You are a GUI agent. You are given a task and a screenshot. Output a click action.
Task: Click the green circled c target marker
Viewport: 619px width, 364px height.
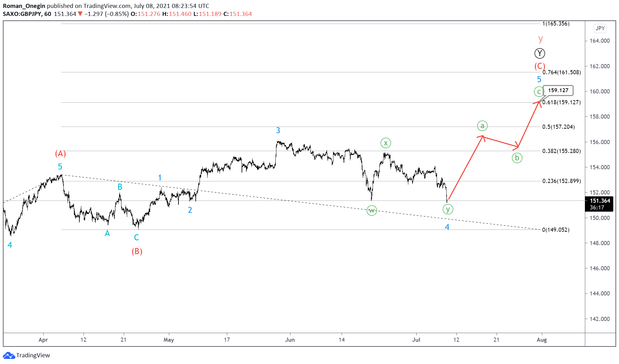pos(539,92)
